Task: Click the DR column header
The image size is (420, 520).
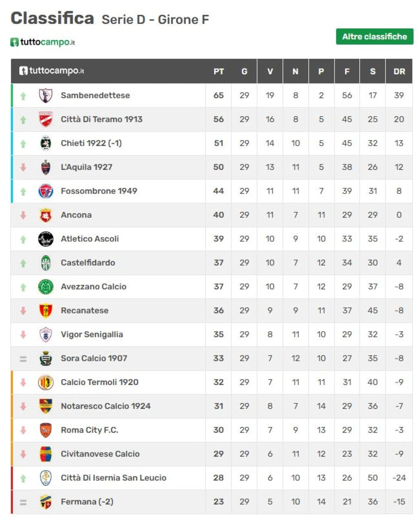Action: pyautogui.click(x=399, y=72)
